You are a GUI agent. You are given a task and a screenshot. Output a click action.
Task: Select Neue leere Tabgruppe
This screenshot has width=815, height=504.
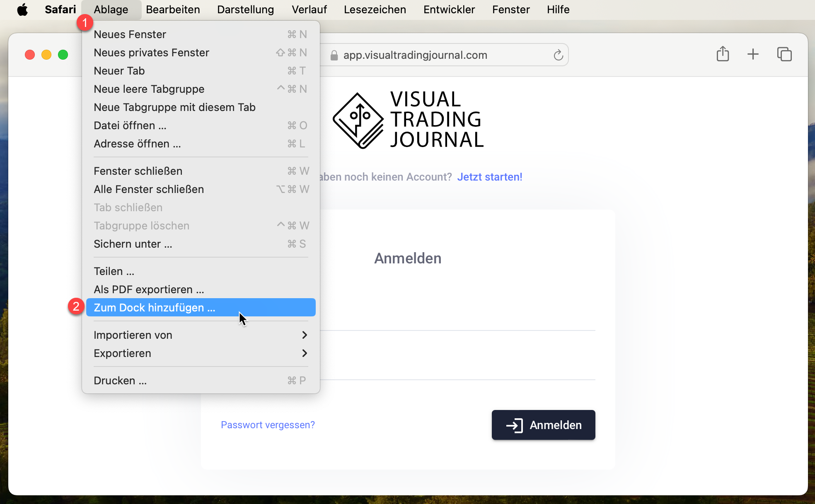pyautogui.click(x=201, y=89)
